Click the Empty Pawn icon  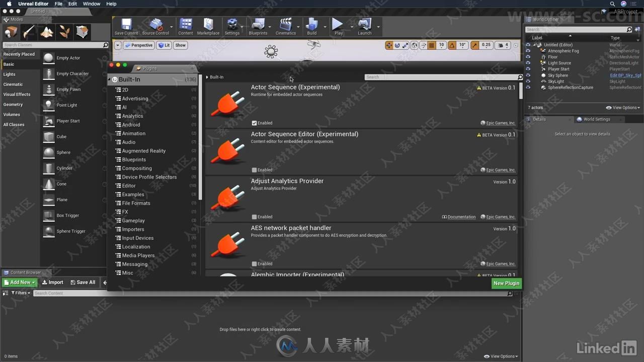pyautogui.click(x=49, y=89)
